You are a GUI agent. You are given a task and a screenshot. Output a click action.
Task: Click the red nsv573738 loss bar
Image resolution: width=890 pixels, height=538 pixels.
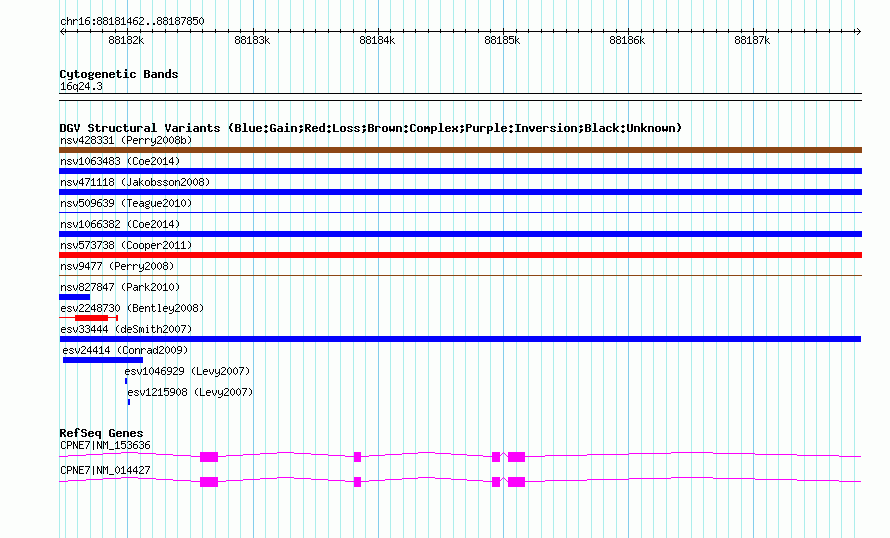point(460,255)
